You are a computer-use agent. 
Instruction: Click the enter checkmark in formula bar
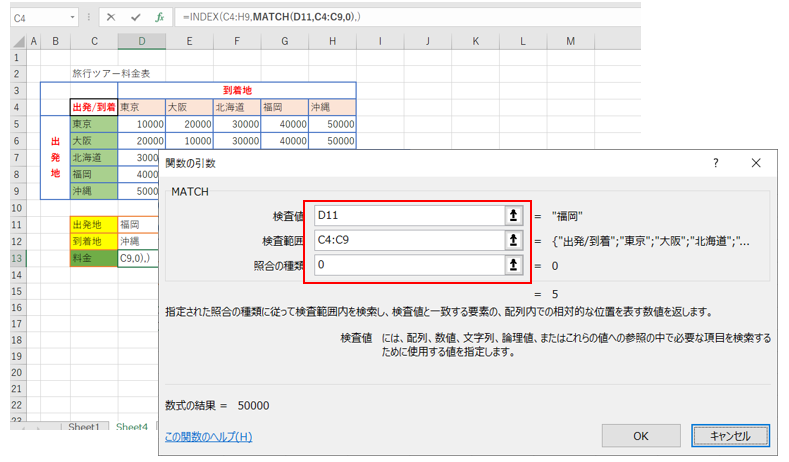pyautogui.click(x=135, y=18)
